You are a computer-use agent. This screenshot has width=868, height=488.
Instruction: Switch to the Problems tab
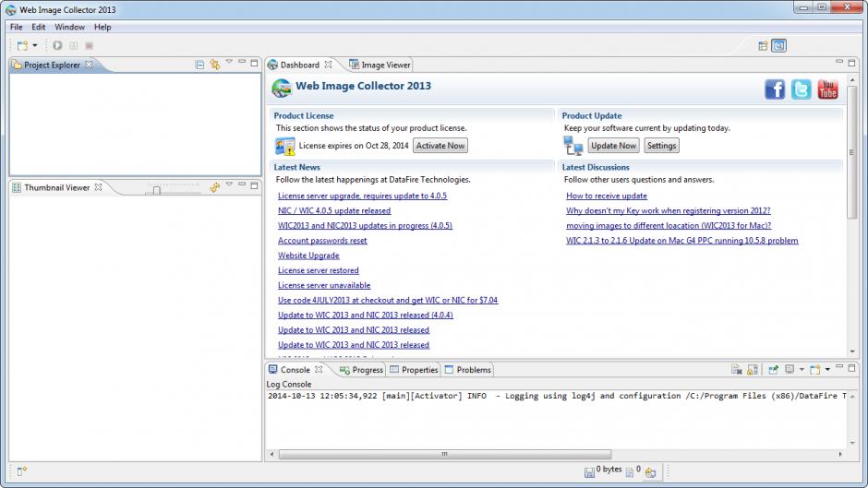468,370
